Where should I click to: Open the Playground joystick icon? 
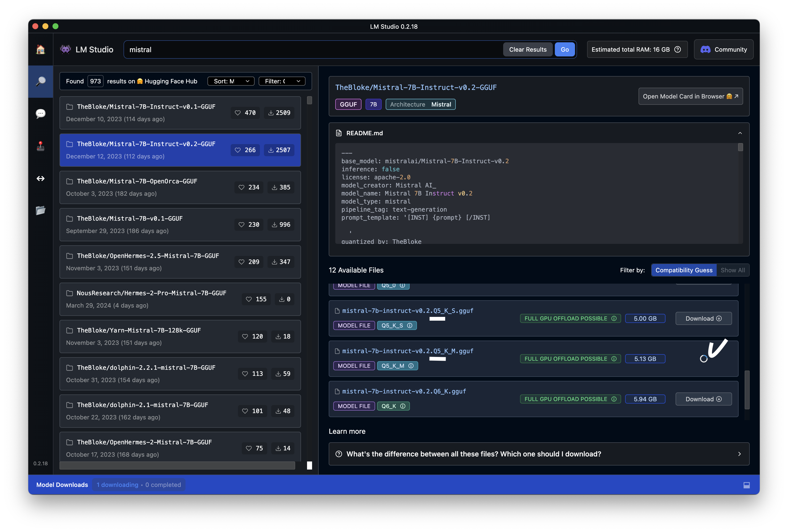[40, 146]
